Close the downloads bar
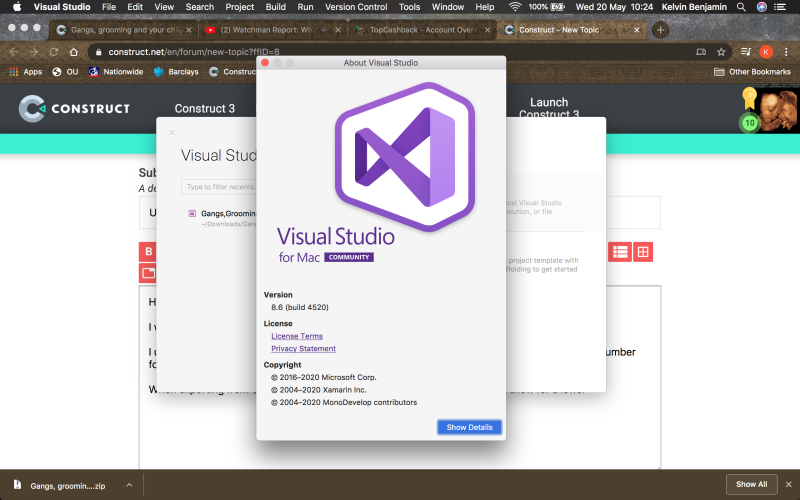The height and width of the screenshot is (500, 800). 789,484
